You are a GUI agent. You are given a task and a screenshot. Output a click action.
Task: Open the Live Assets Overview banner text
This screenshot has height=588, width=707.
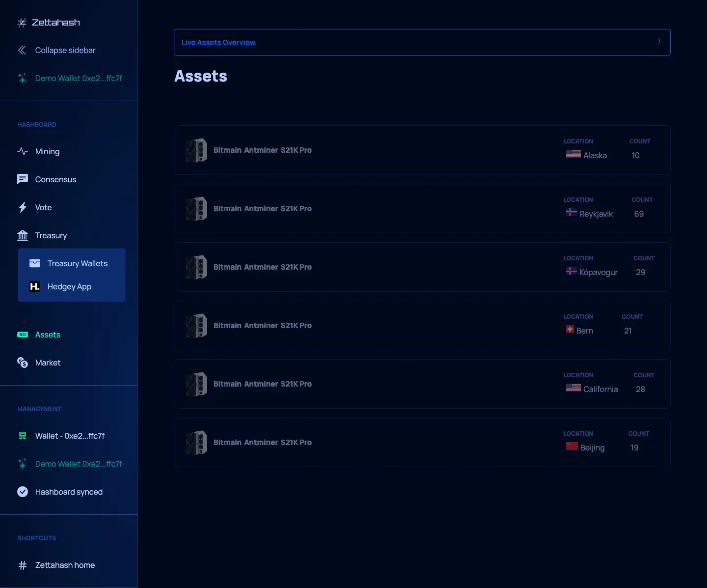click(x=219, y=43)
